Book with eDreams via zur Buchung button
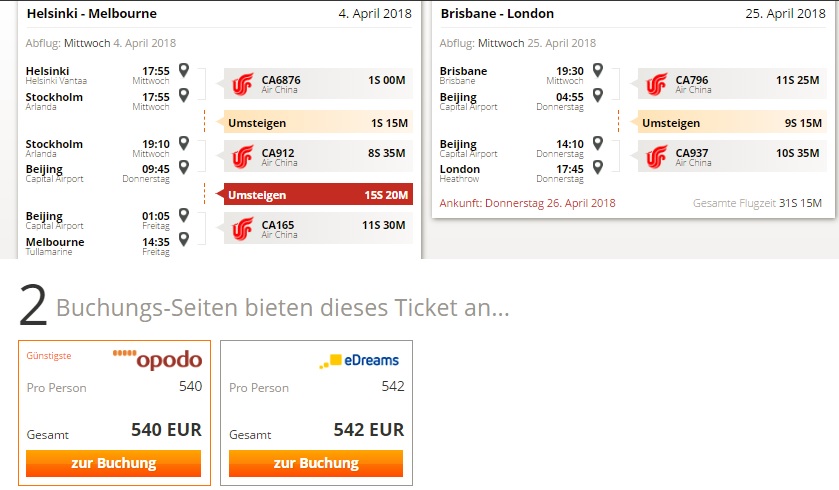 [316, 463]
